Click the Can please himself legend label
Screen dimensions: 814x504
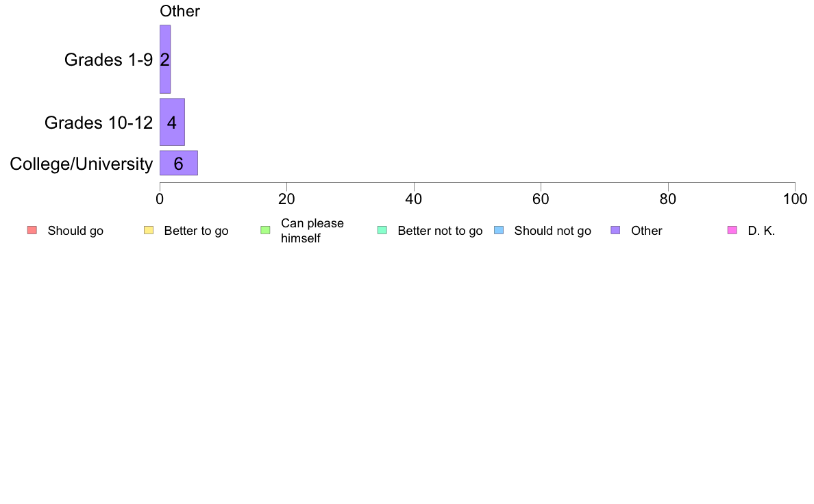pos(312,231)
